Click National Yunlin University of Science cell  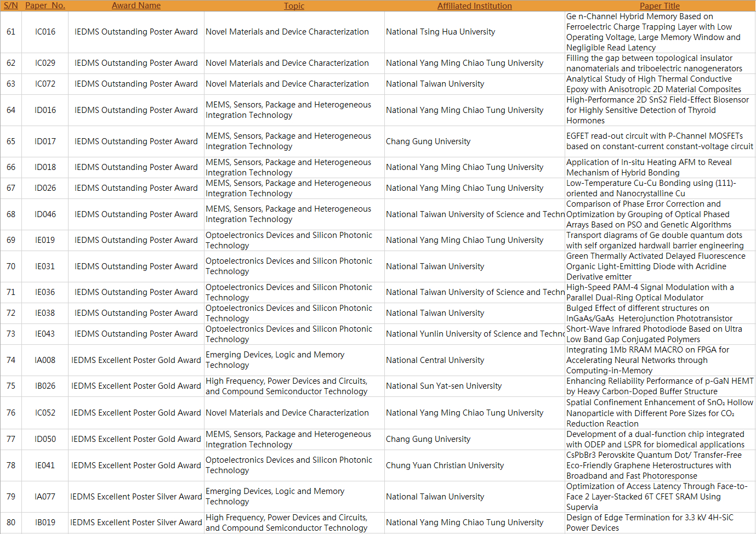[475, 334]
